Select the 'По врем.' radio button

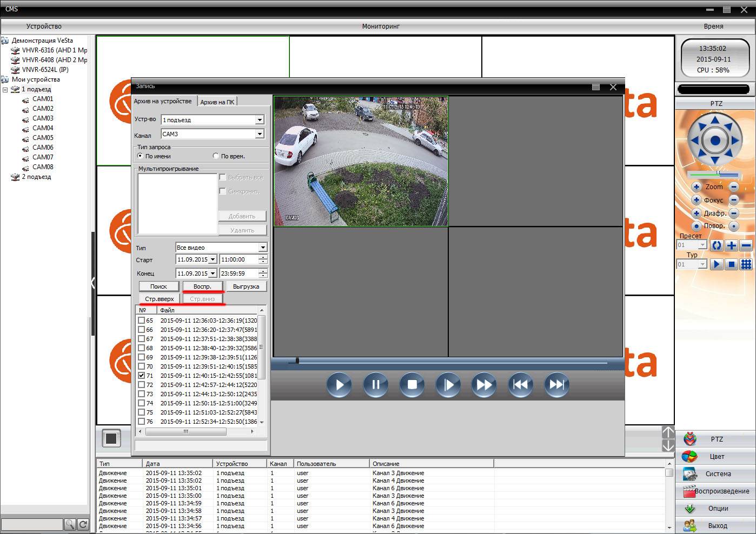[x=216, y=156]
